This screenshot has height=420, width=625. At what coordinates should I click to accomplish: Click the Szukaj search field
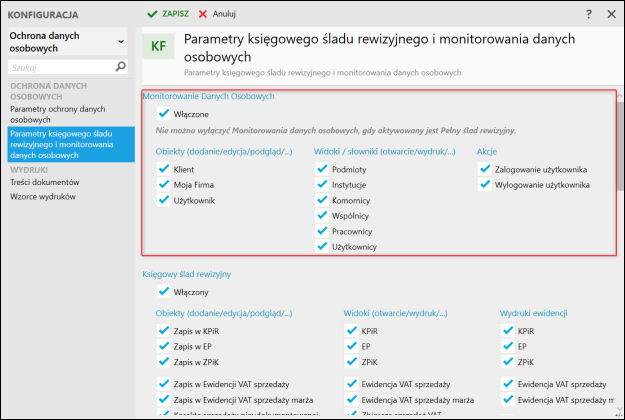pos(58,67)
